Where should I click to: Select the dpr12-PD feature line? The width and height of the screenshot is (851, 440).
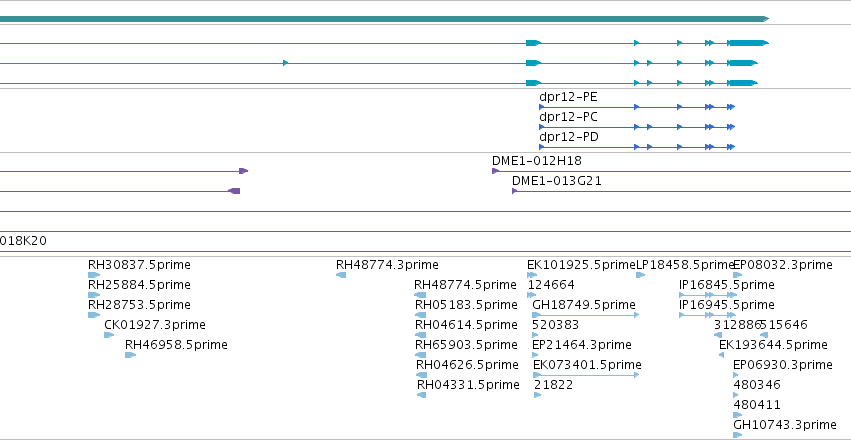click(637, 147)
